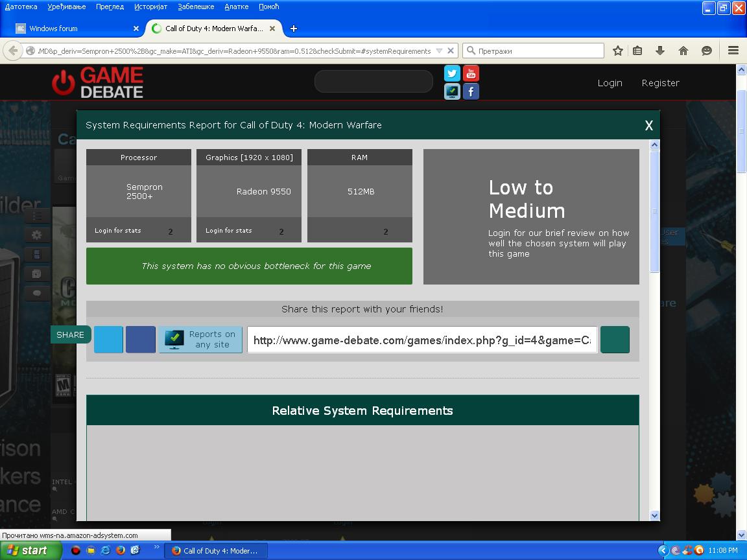
Task: Click the green button next to the URL
Action: coord(615,340)
